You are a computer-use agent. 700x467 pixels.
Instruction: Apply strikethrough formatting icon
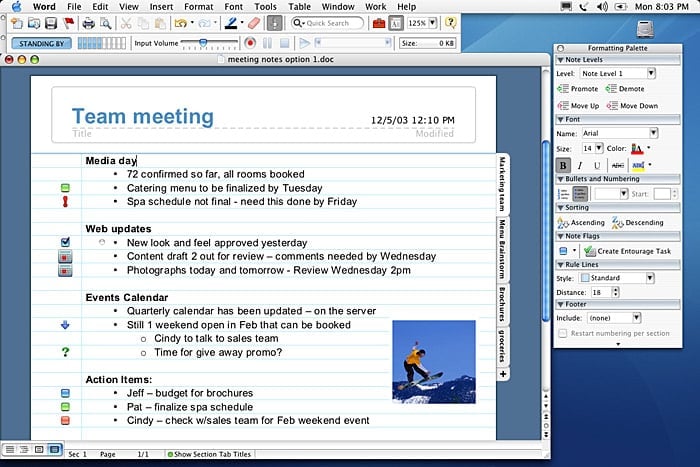tap(617, 165)
